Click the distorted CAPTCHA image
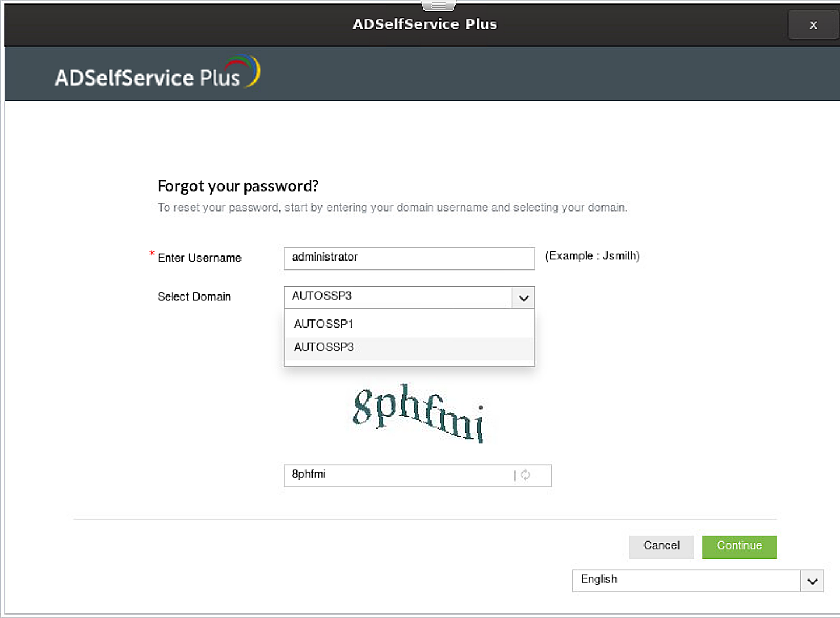Image resolution: width=840 pixels, height=618 pixels. (x=418, y=413)
